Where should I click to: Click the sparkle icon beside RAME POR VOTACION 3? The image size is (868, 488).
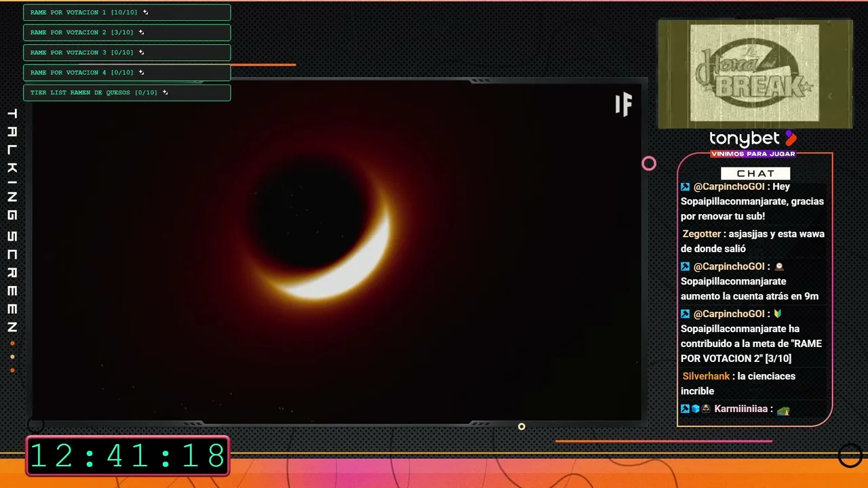tap(142, 52)
